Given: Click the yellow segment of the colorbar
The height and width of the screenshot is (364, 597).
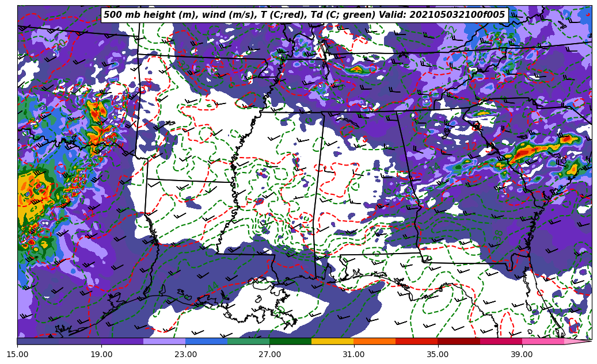Looking at the screenshot, I should (x=332, y=341).
